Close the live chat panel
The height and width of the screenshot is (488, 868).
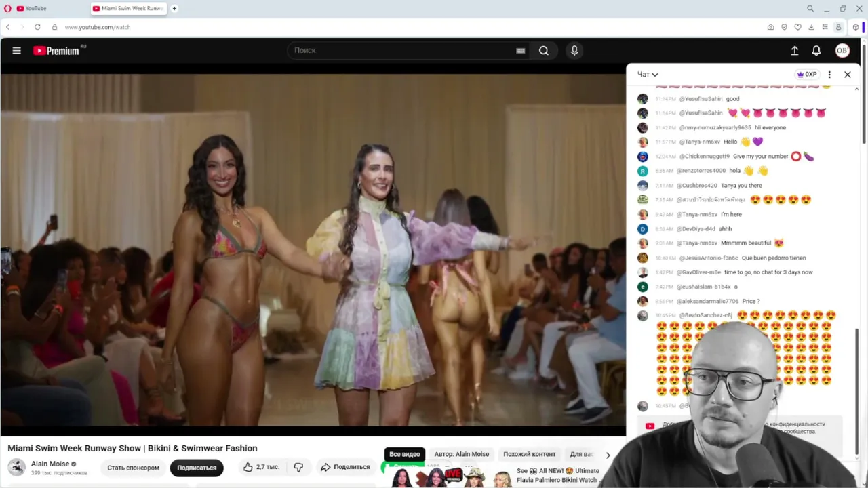[x=847, y=75]
